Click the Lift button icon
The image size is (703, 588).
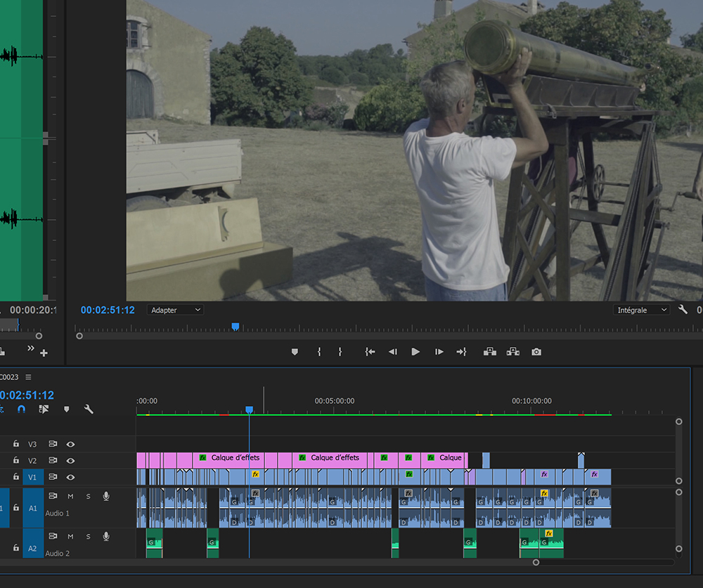pos(490,352)
